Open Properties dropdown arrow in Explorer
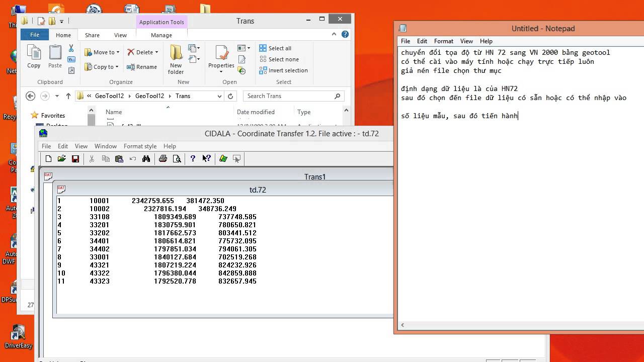The width and height of the screenshot is (644, 362). tap(221, 71)
